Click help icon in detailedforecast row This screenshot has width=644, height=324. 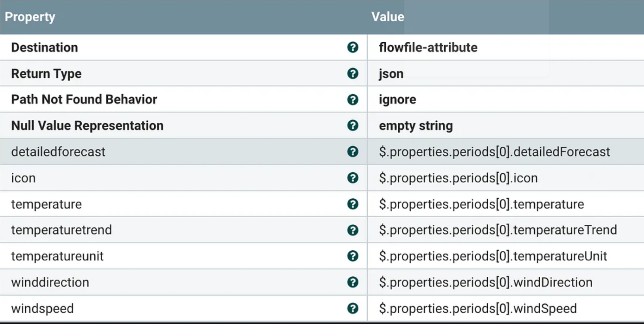(353, 152)
